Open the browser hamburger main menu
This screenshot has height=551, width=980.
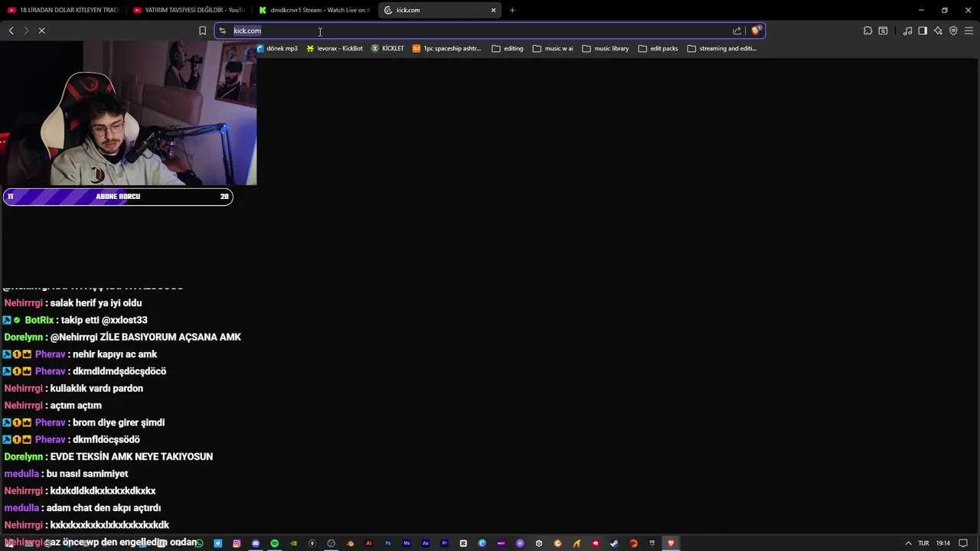tap(969, 31)
